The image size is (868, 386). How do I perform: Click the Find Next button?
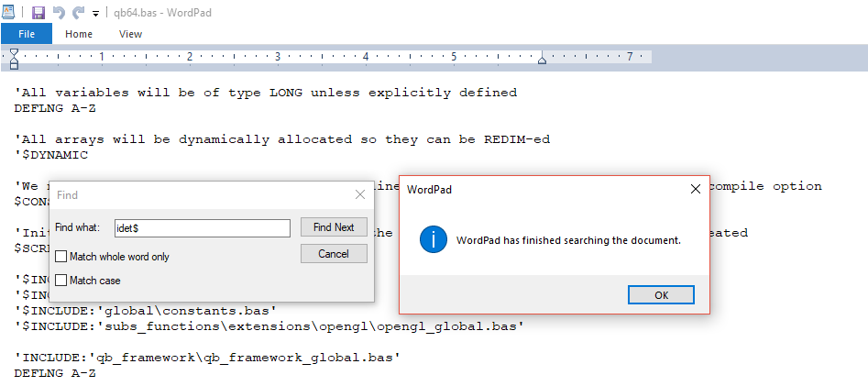click(334, 227)
